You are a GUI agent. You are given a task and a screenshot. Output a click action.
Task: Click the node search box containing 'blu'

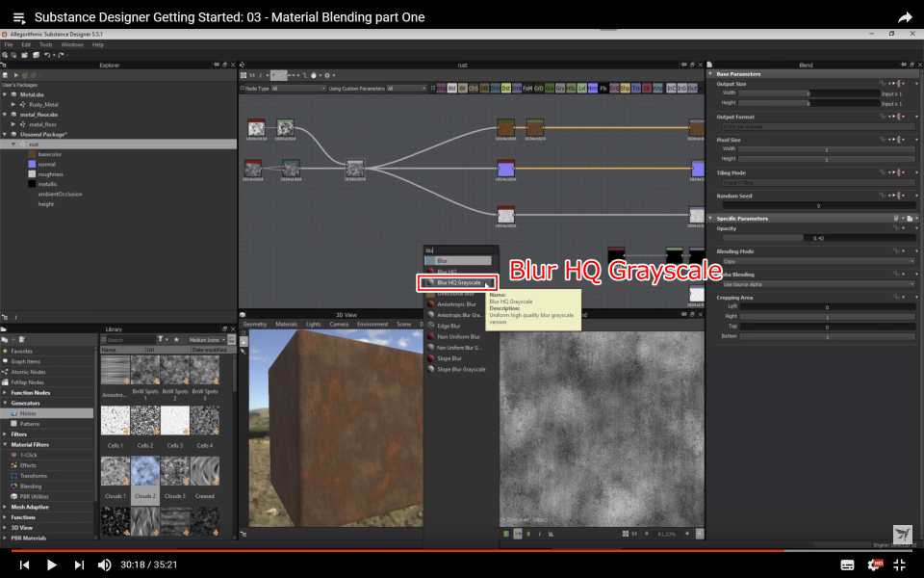coord(460,250)
